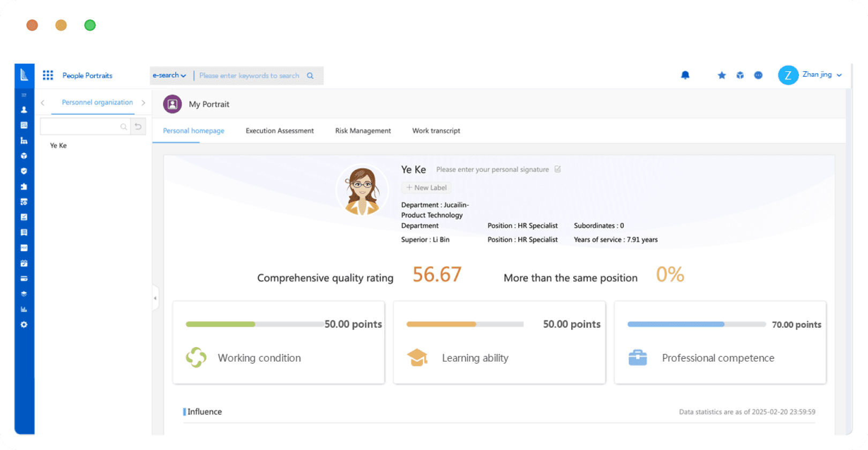Viewport: 868px width, 450px height.
Task: Open the chat bubble icon in header
Action: coord(758,75)
